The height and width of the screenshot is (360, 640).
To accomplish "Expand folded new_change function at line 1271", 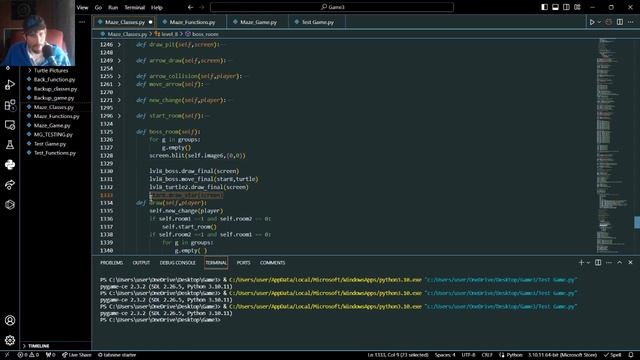I will 119,100.
